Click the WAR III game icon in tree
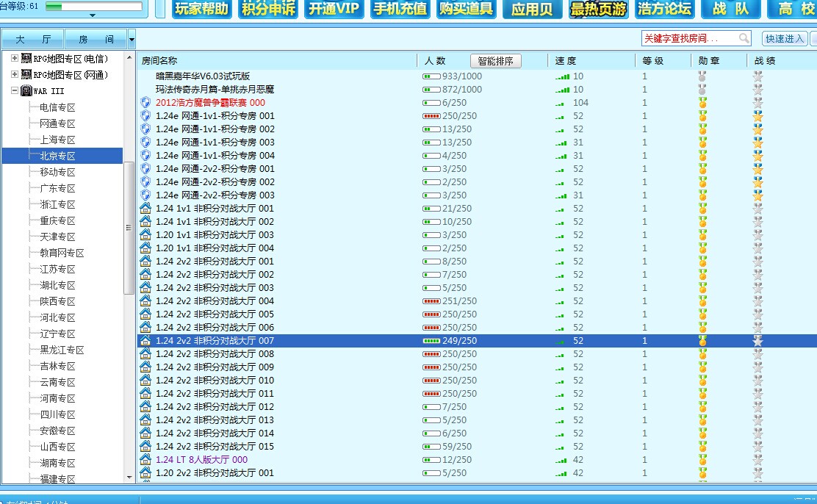This screenshot has height=504, width=817. 26,90
